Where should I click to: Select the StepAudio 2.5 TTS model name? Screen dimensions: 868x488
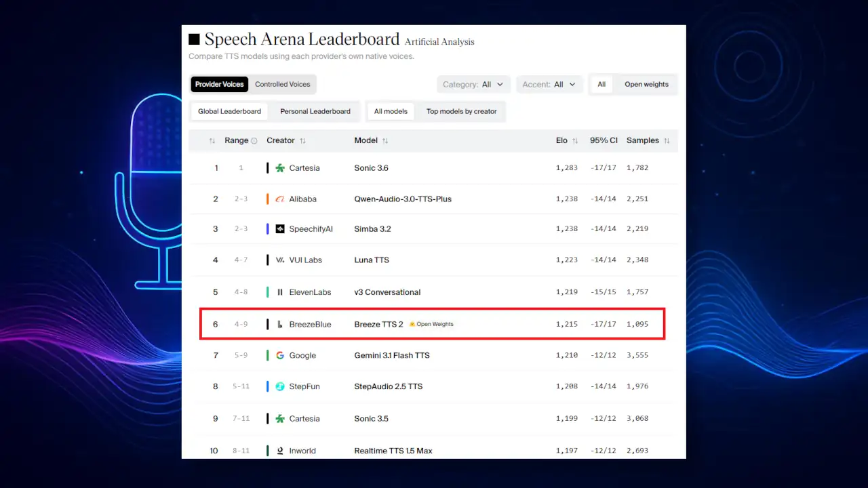tap(389, 386)
